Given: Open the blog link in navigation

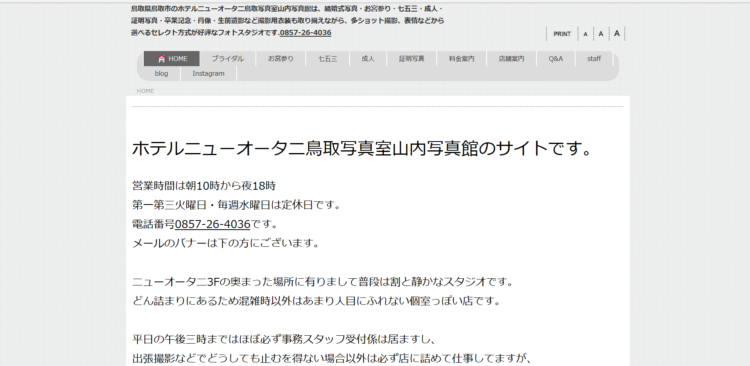Looking at the screenshot, I should (x=161, y=74).
